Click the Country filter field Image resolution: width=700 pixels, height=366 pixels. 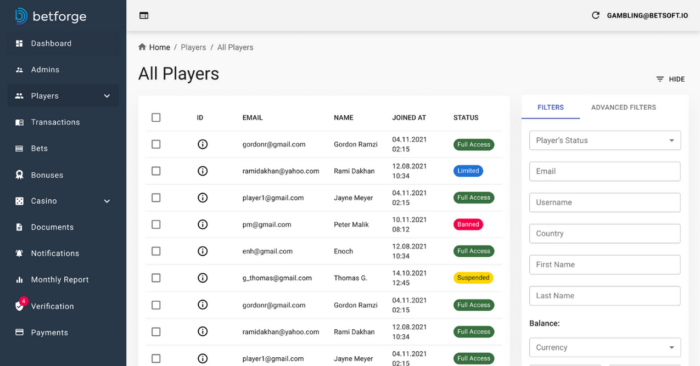[x=605, y=233]
